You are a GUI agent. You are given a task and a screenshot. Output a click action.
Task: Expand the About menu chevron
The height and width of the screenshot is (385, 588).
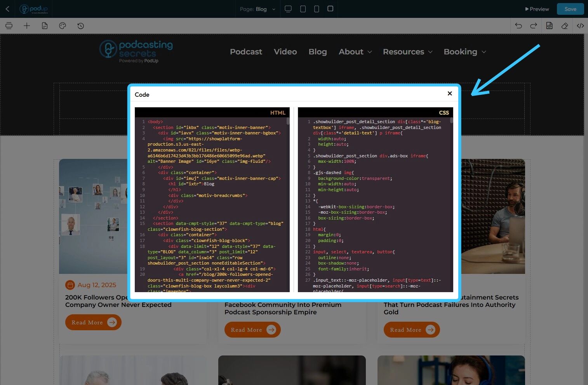370,52
